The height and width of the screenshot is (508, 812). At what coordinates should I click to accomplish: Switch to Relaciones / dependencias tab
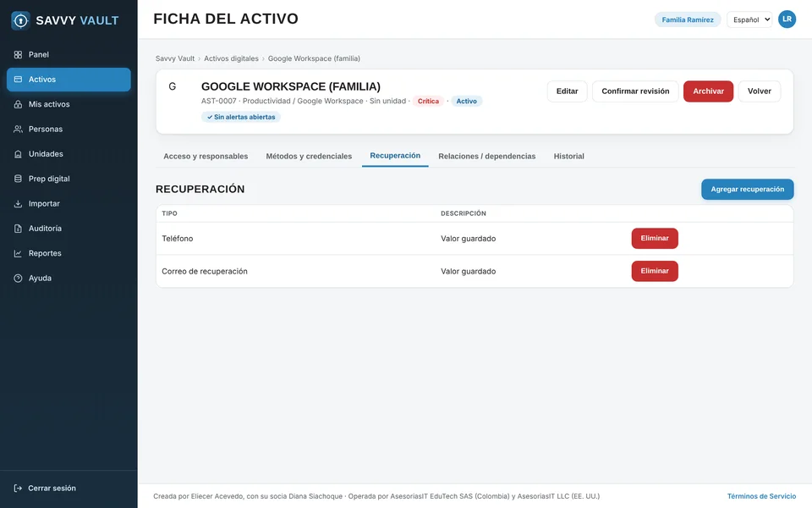(x=487, y=156)
